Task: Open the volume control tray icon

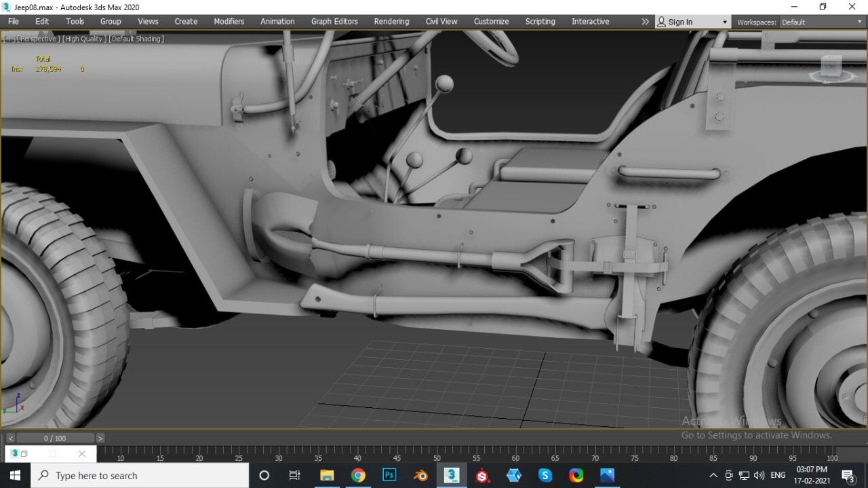Action: pyautogui.click(x=759, y=476)
